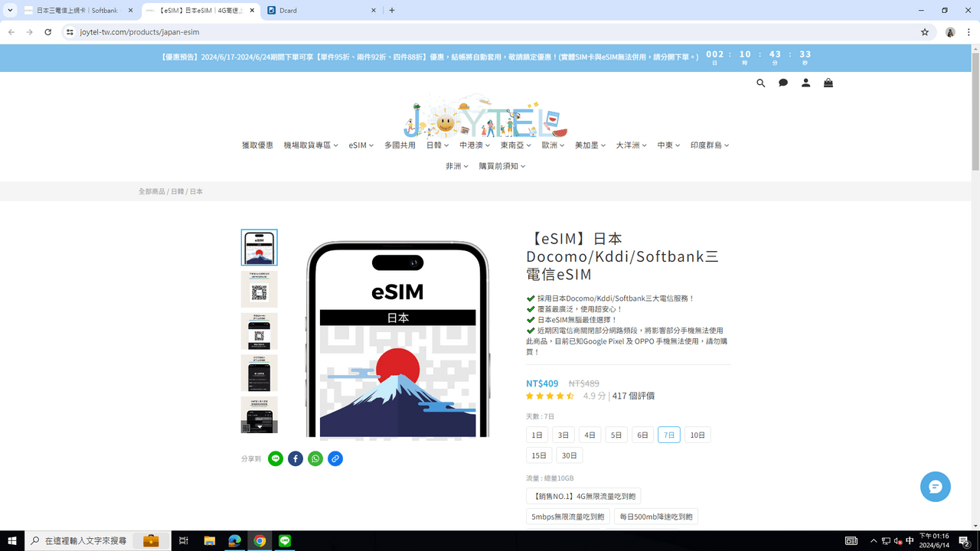This screenshot has width=980, height=551.
Task: Choose the 4日 duration
Action: [x=590, y=435]
